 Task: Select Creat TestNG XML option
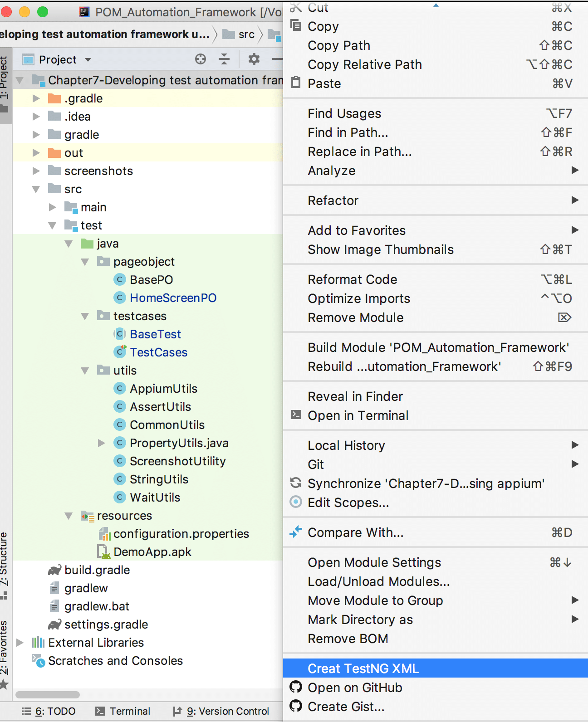tap(436, 668)
